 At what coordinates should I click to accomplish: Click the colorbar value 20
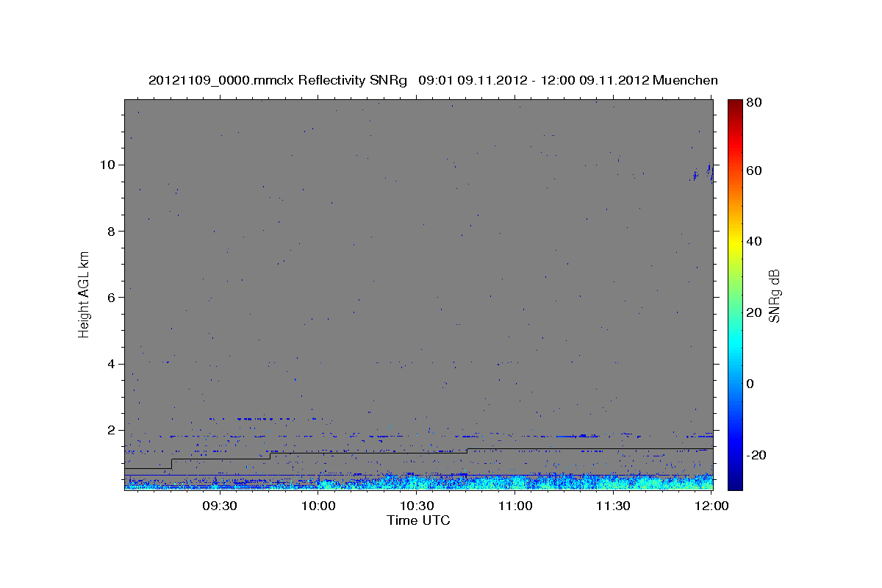tap(754, 312)
